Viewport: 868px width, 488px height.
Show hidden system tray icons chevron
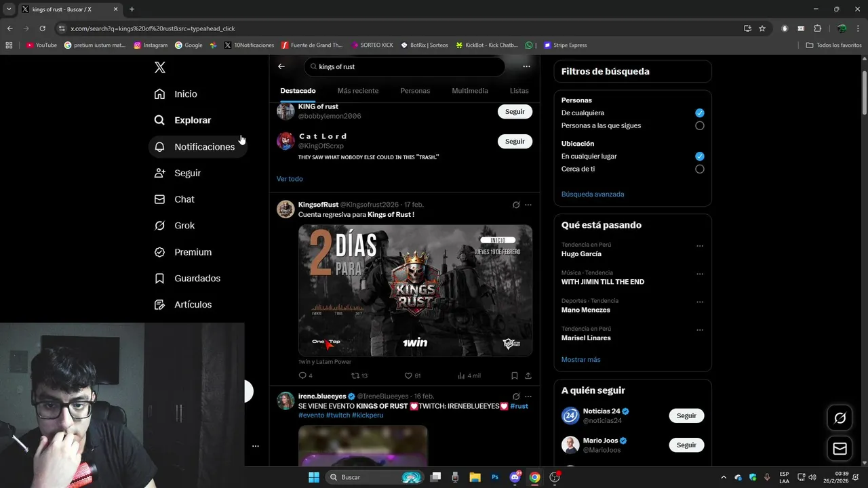click(x=723, y=477)
